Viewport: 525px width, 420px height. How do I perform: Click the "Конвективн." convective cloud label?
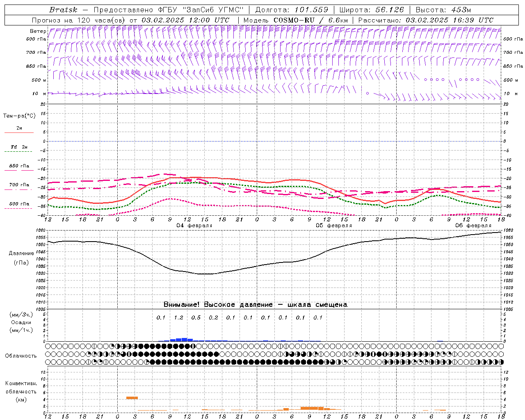tap(21, 383)
